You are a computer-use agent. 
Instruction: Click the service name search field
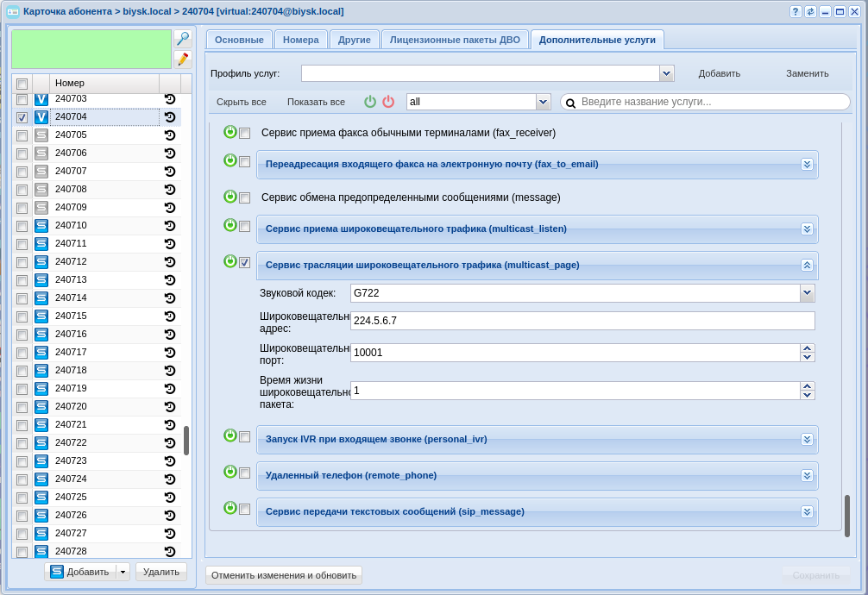pos(705,102)
